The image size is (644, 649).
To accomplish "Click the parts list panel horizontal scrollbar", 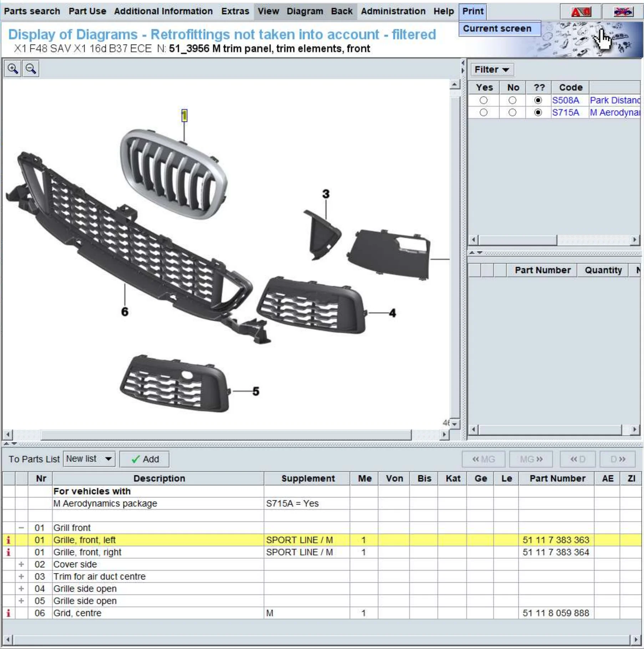I will pos(550,430).
